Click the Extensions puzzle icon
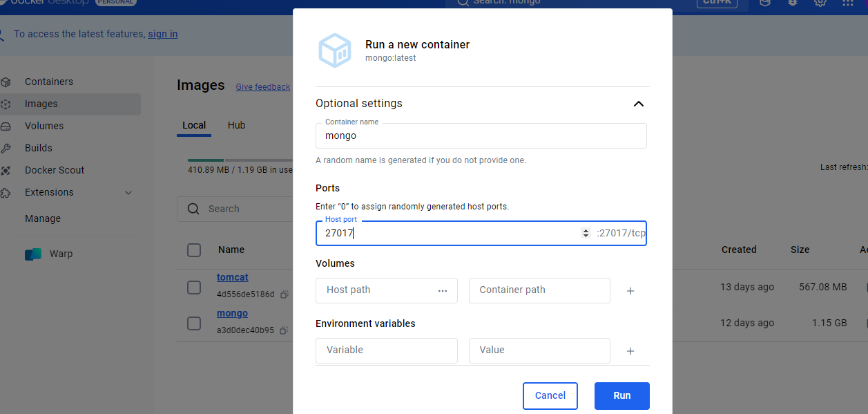868x414 pixels. point(6,193)
